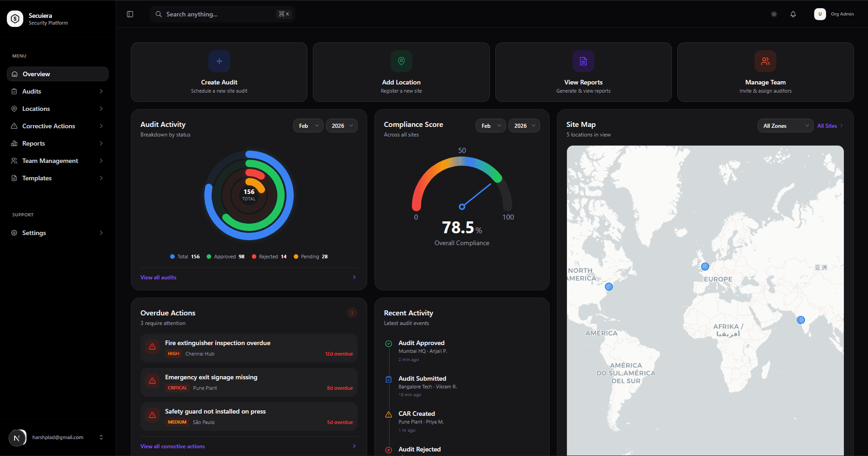868x456 pixels.
Task: Toggle the account switcher near harshplad@gmail.com
Action: [x=101, y=437]
